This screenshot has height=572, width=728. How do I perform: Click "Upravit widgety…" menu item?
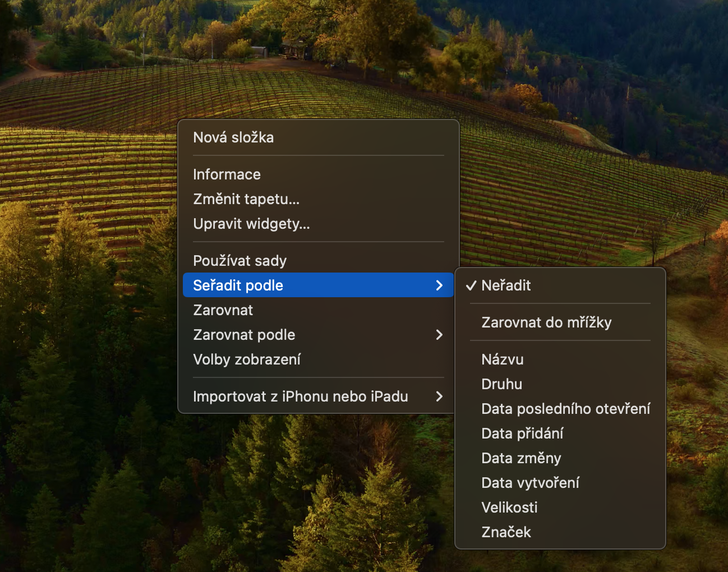pyautogui.click(x=251, y=224)
